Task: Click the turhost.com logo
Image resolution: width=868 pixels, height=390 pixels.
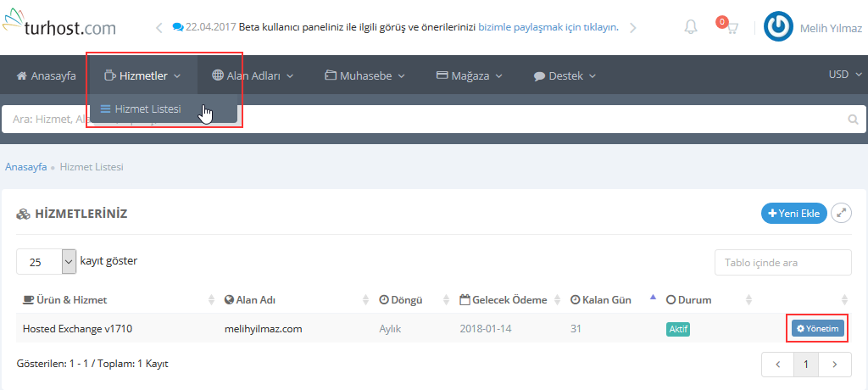Action: tap(59, 27)
